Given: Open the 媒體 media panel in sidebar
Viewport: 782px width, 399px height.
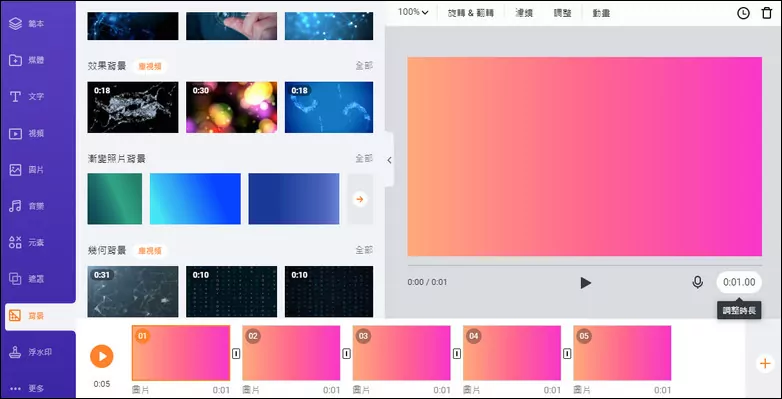Looking at the screenshot, I should pos(27,60).
